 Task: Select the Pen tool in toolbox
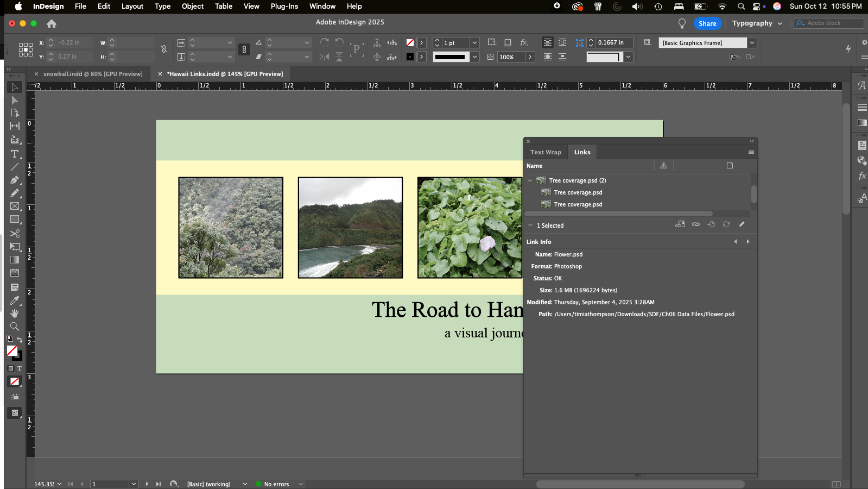tap(15, 180)
